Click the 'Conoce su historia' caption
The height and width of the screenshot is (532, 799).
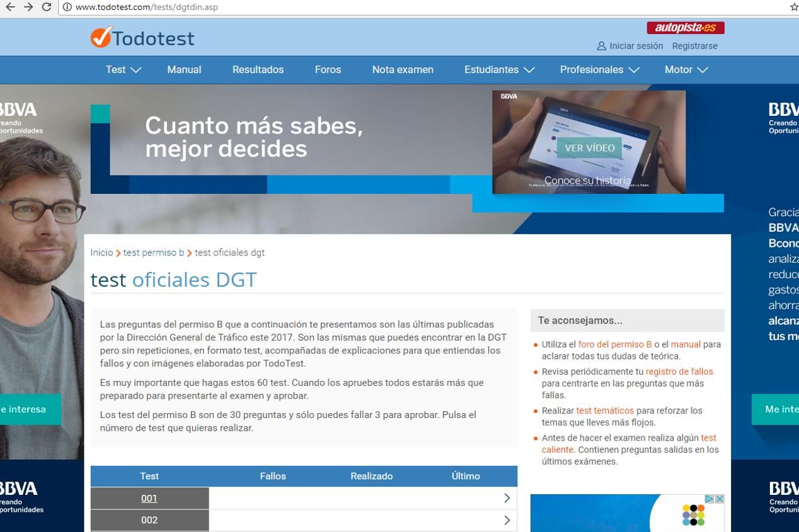(x=587, y=180)
